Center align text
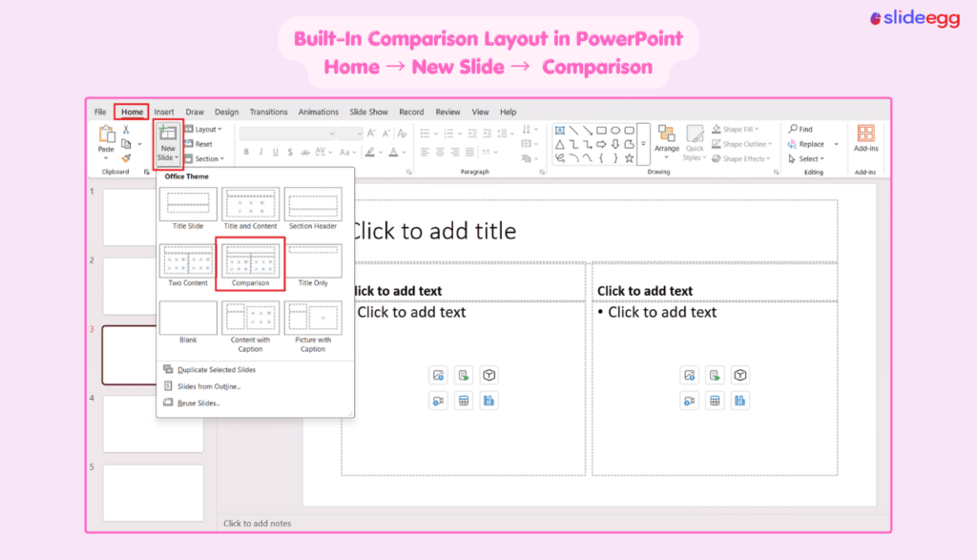 click(440, 152)
